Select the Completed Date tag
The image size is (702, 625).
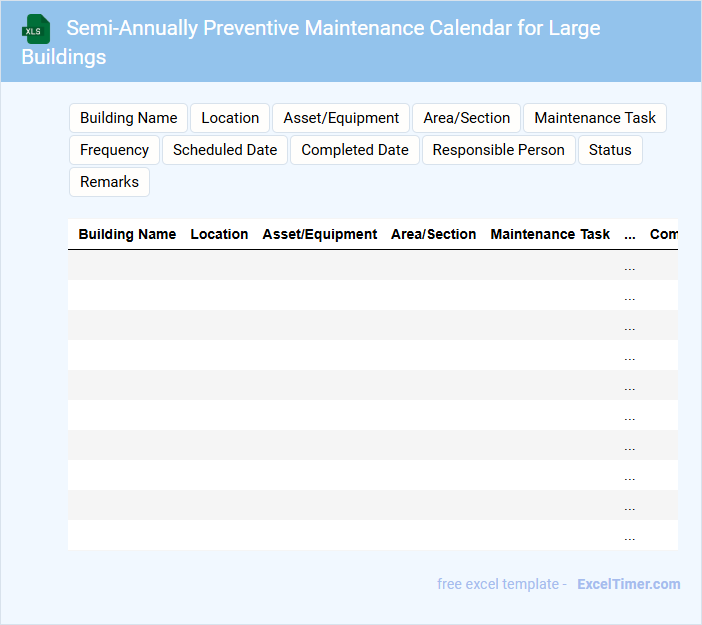355,150
